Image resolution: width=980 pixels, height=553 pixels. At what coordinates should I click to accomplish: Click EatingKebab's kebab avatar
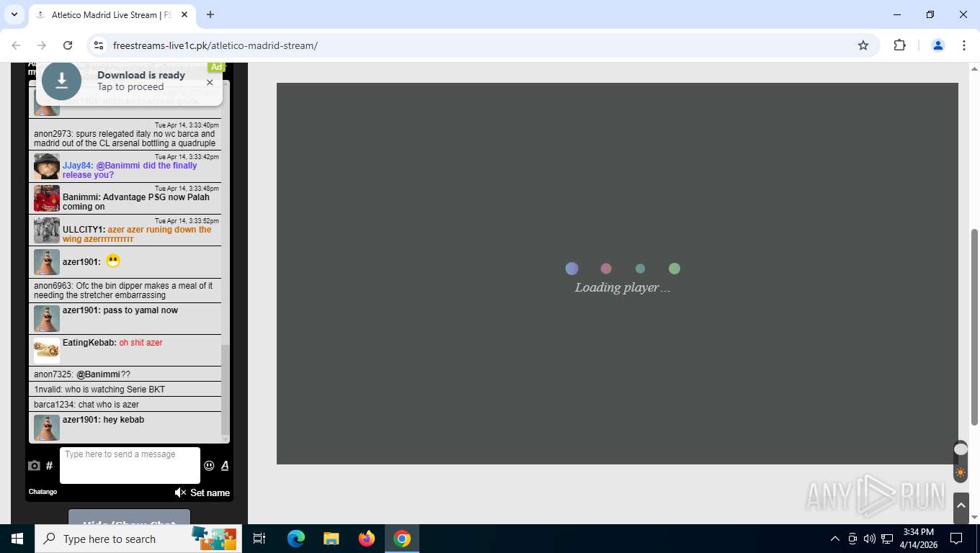pyautogui.click(x=47, y=351)
